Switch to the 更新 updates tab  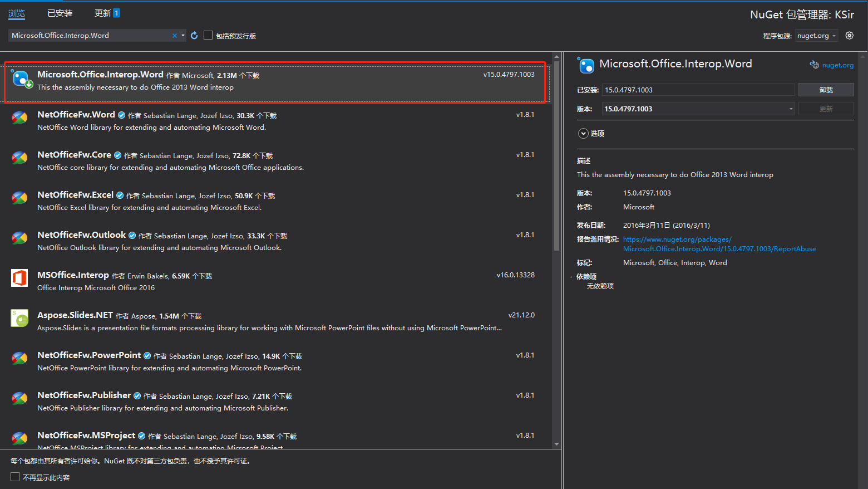pos(107,13)
